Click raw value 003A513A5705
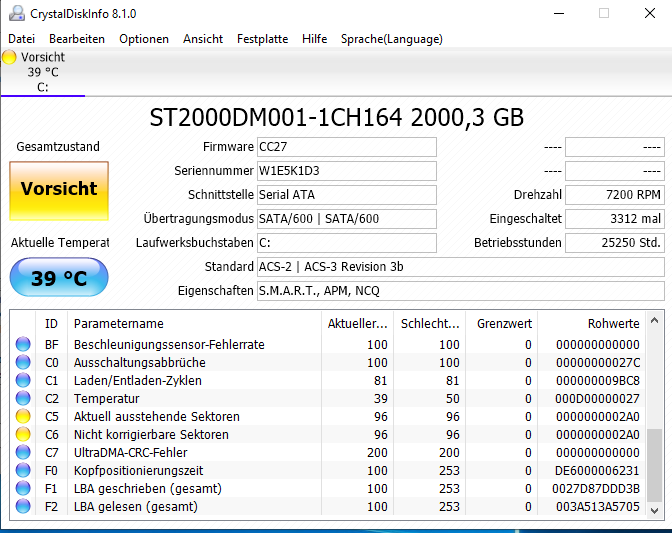672x533 pixels. tap(598, 506)
